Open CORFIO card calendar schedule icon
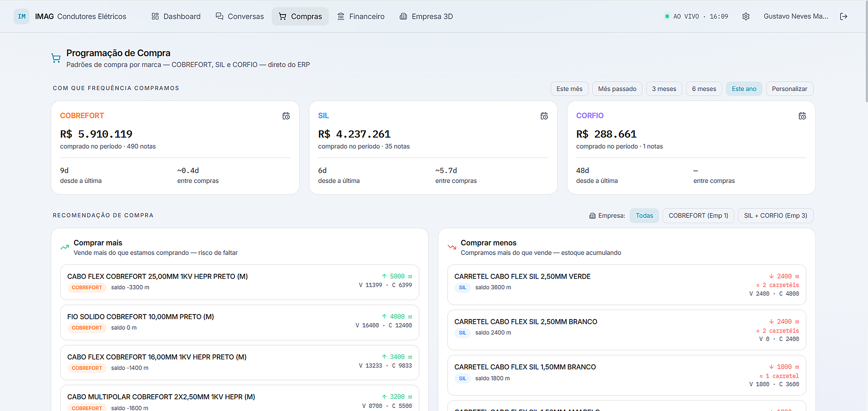This screenshot has height=411, width=868. [802, 116]
